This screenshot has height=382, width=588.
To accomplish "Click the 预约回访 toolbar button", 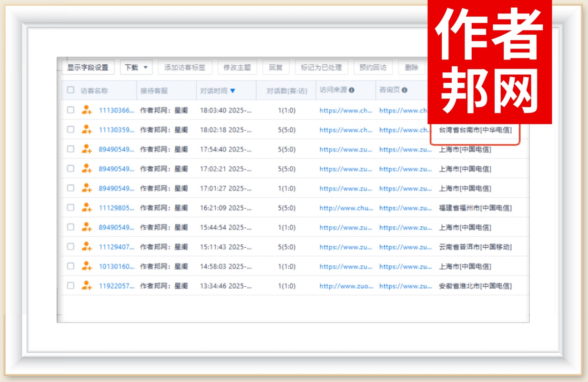I will [373, 68].
